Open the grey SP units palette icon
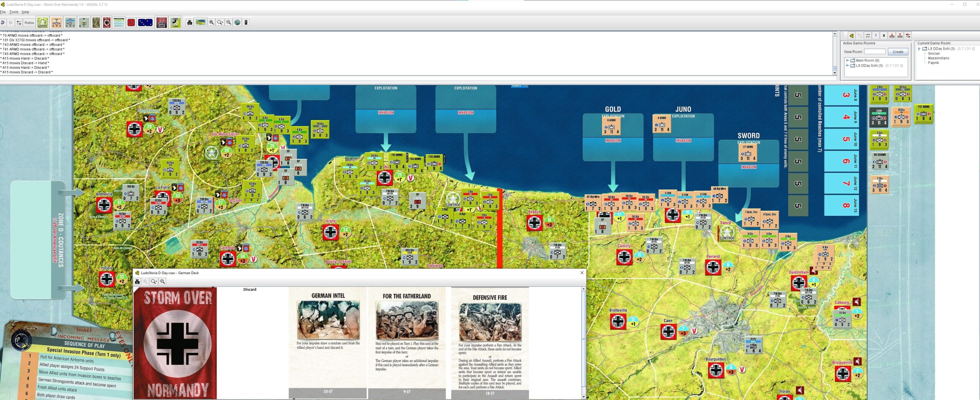 (84, 23)
